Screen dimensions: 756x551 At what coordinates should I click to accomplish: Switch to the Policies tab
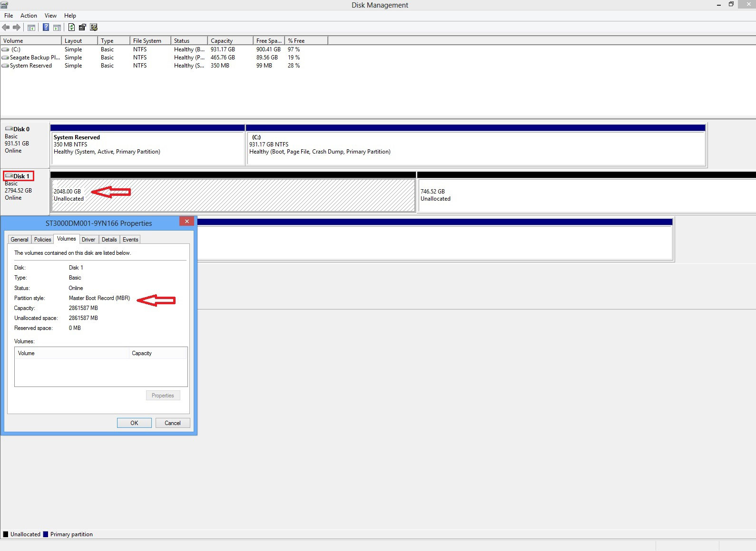click(x=42, y=240)
